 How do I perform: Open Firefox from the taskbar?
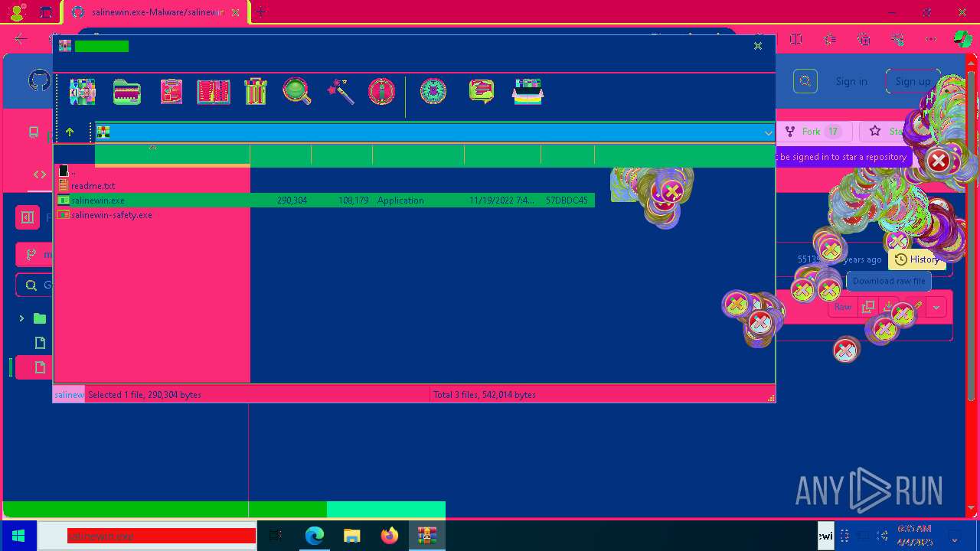(390, 536)
